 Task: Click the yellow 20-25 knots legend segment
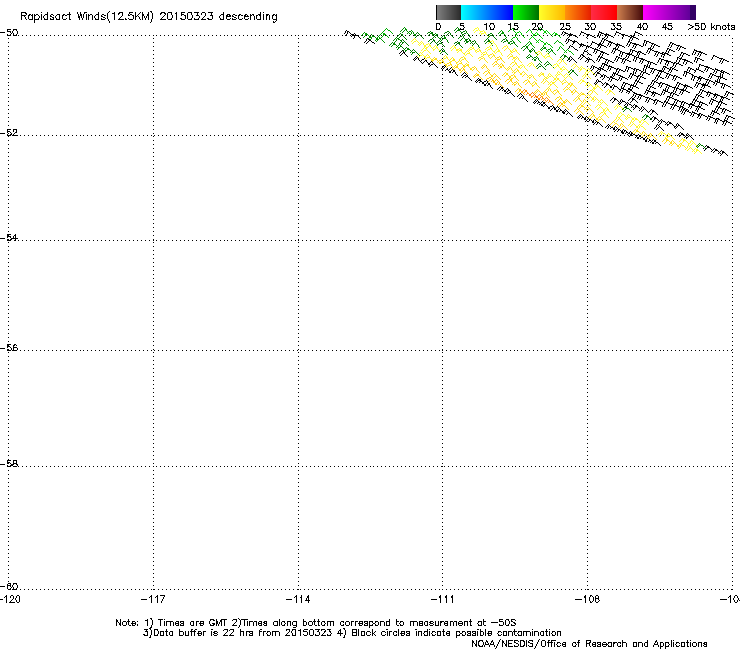click(552, 12)
